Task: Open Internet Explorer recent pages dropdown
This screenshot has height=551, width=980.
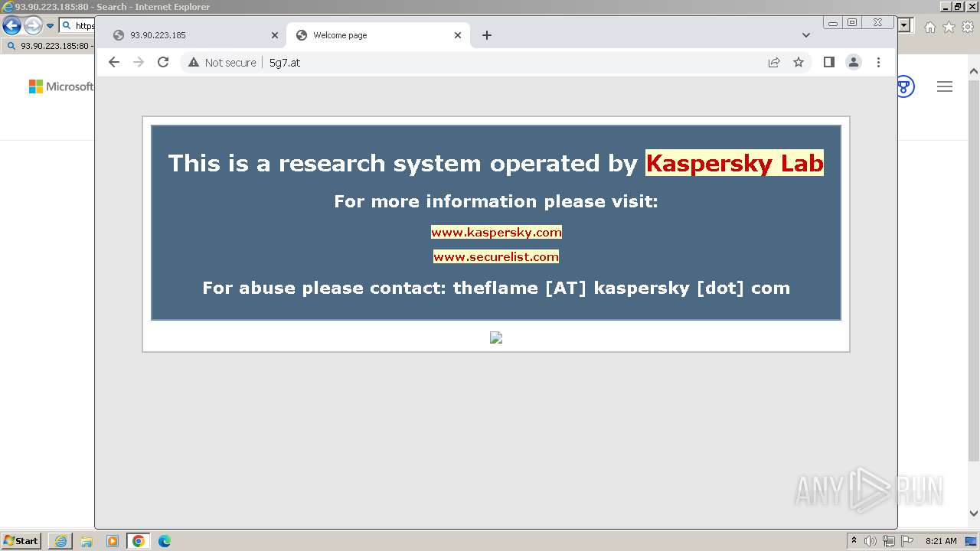Action: [x=50, y=26]
